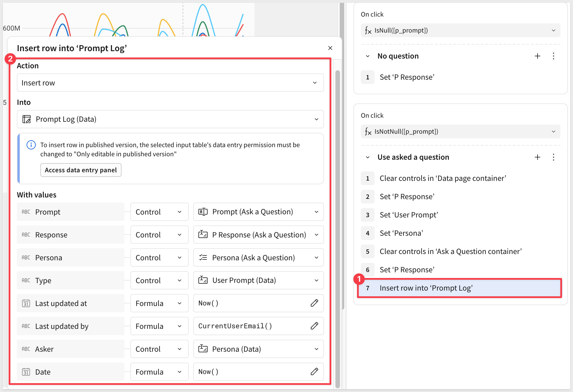This screenshot has width=573, height=392.
Task: Edit the CurrentUserEmail() formula with pencil icon
Action: pos(314,326)
